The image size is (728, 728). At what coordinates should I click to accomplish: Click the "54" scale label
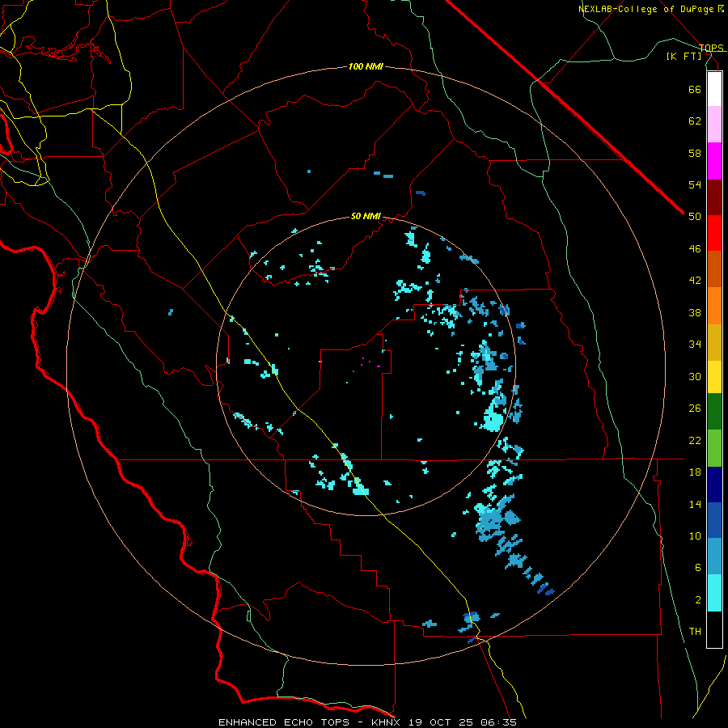pos(695,184)
